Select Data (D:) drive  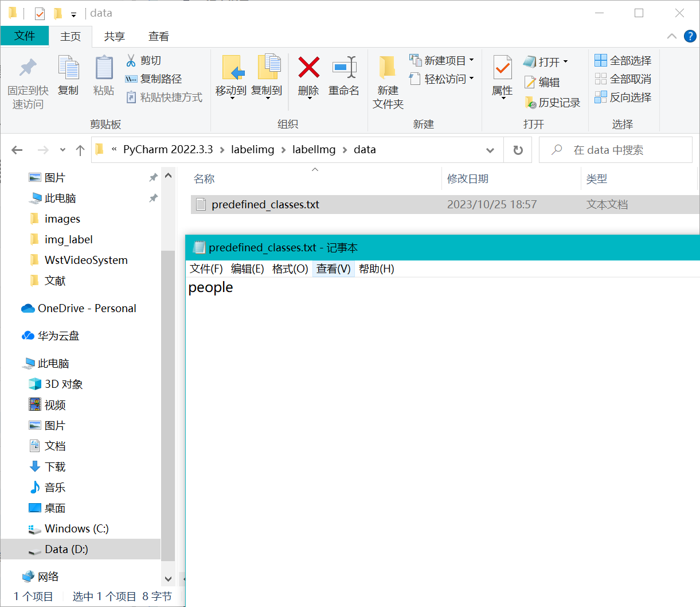click(80, 549)
